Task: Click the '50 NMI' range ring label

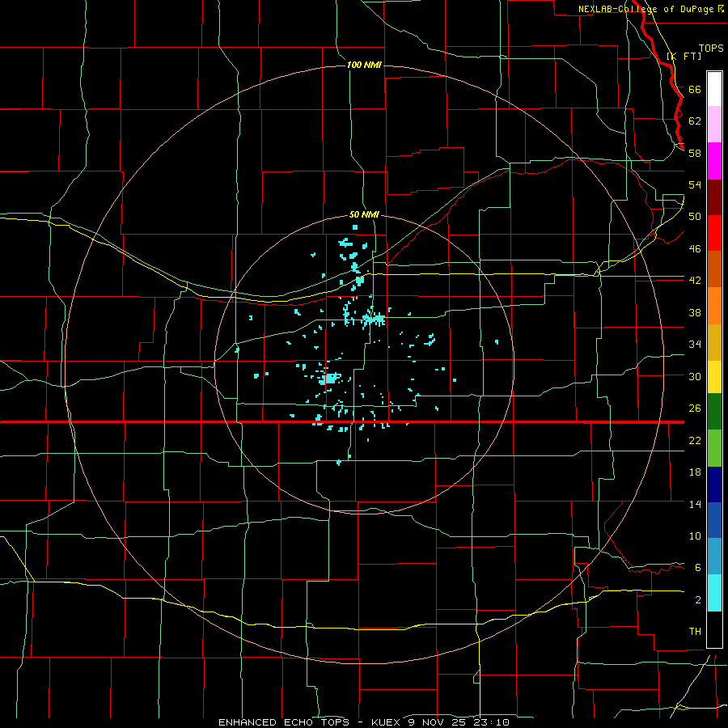Action: (364, 214)
